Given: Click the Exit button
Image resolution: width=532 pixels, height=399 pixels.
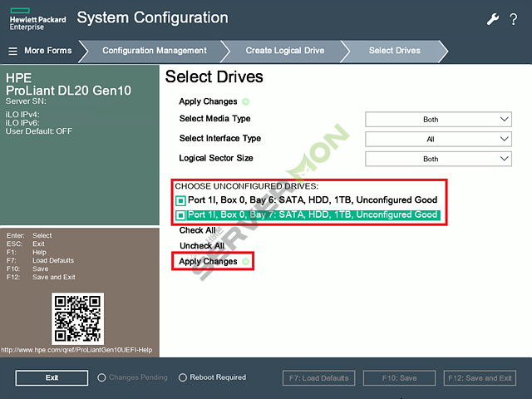Looking at the screenshot, I should tap(52, 377).
